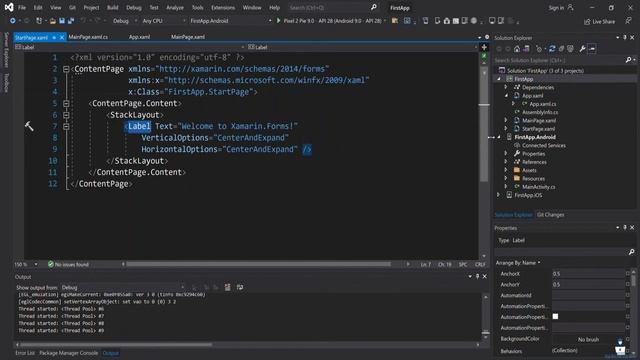Click the Visual Studio logo icon
This screenshot has height=360, width=640.
[x=9, y=7]
